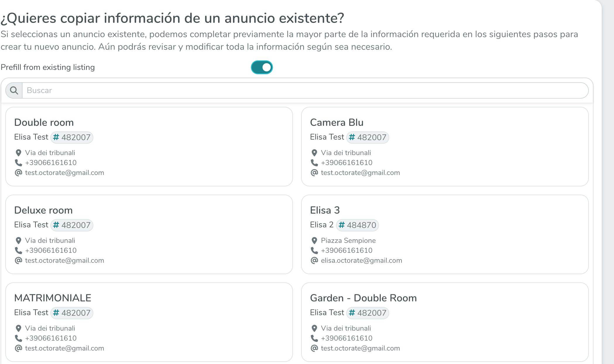
Task: Click the #484870 badge on Elisa 3
Action: click(357, 225)
